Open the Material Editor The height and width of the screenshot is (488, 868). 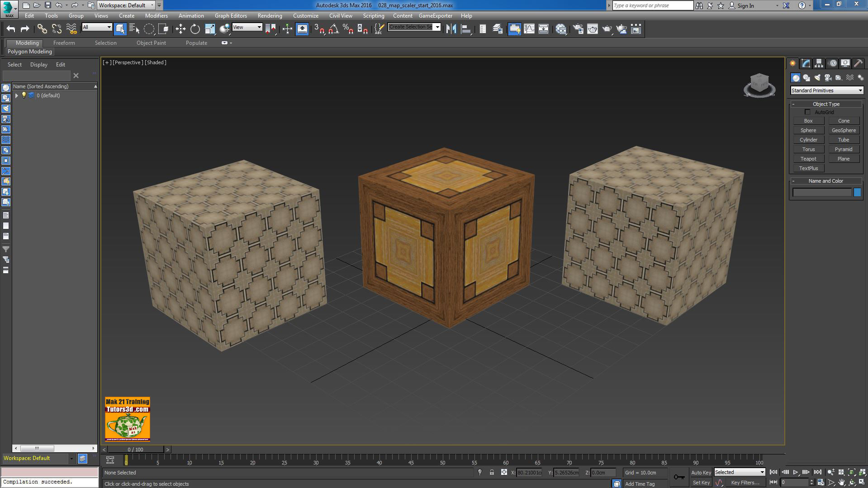pyautogui.click(x=561, y=29)
